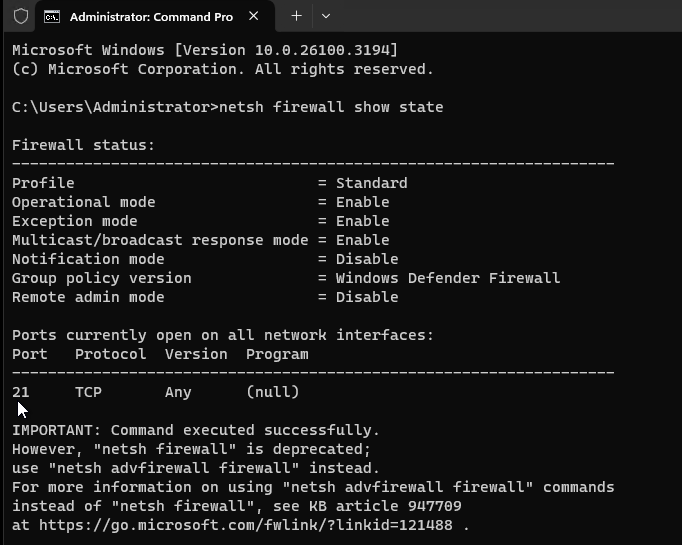Click the TCP protocol entry
Image resolution: width=682 pixels, height=545 pixels.
88,392
